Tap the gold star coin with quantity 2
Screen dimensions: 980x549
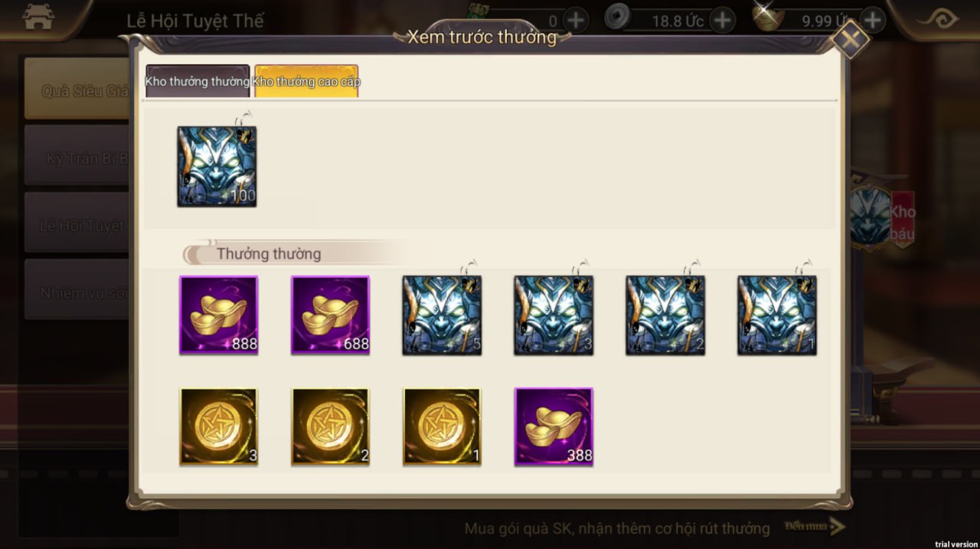pyautogui.click(x=330, y=426)
